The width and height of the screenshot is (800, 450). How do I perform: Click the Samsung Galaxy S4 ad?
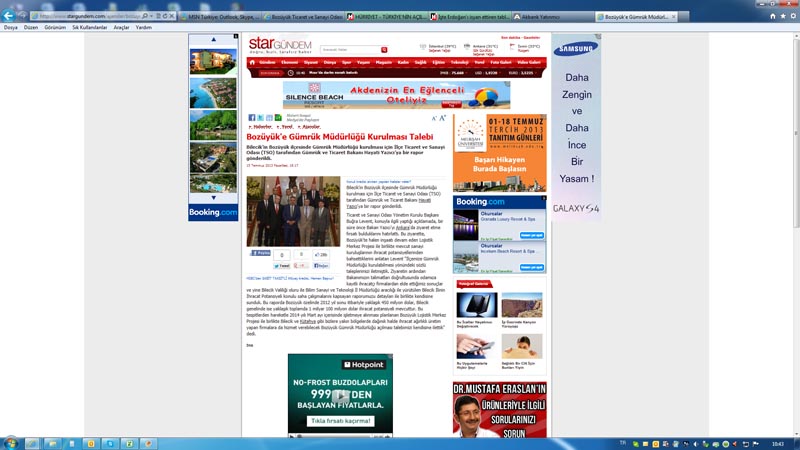point(576,128)
